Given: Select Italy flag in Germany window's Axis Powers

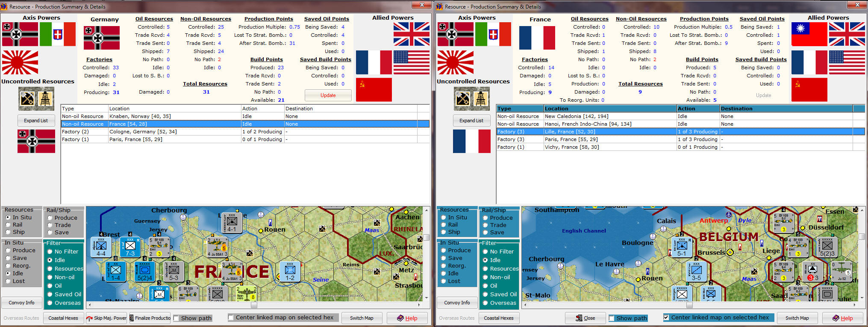Looking at the screenshot, I should [x=57, y=34].
